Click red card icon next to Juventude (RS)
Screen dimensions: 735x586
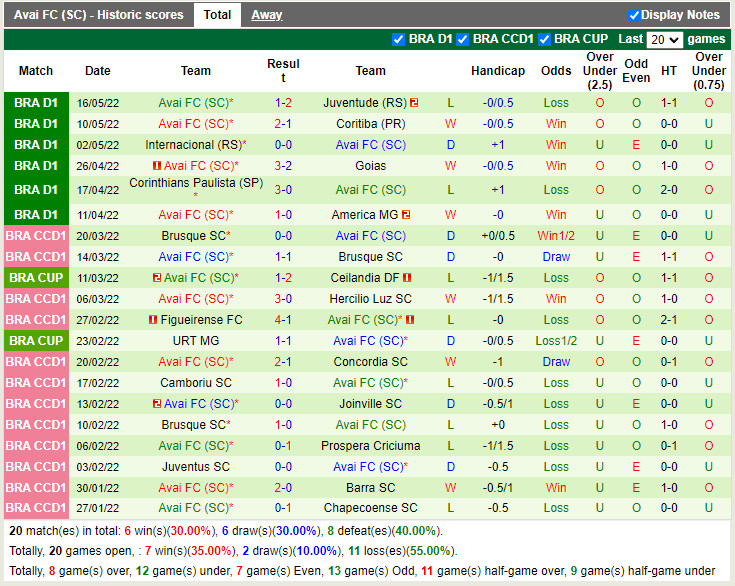point(414,103)
